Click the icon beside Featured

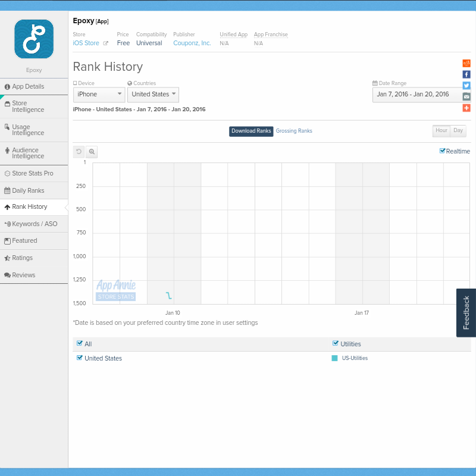point(7,241)
